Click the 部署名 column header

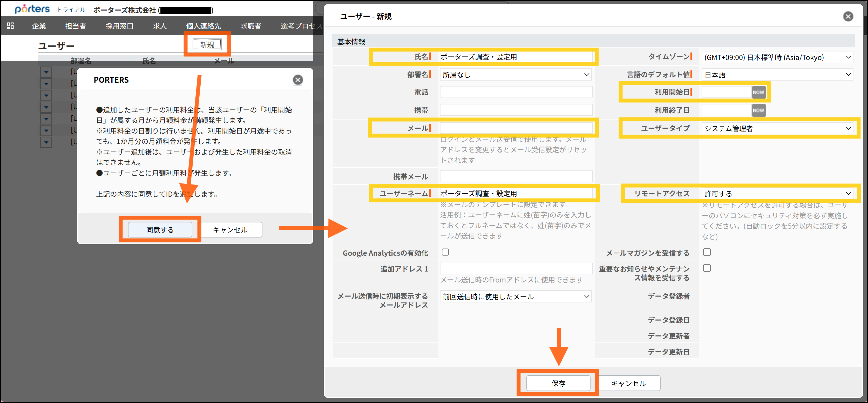click(x=81, y=61)
